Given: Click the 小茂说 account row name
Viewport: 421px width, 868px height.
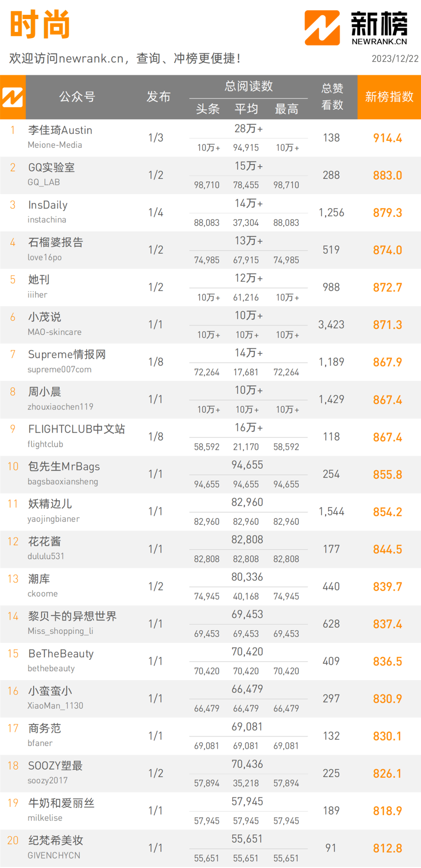Looking at the screenshot, I should [44, 317].
